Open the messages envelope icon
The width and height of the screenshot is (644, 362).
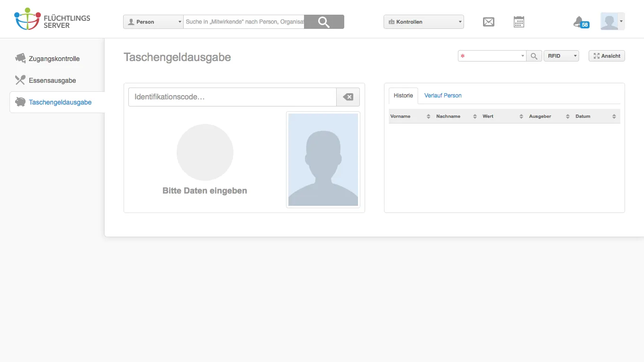[x=489, y=22]
